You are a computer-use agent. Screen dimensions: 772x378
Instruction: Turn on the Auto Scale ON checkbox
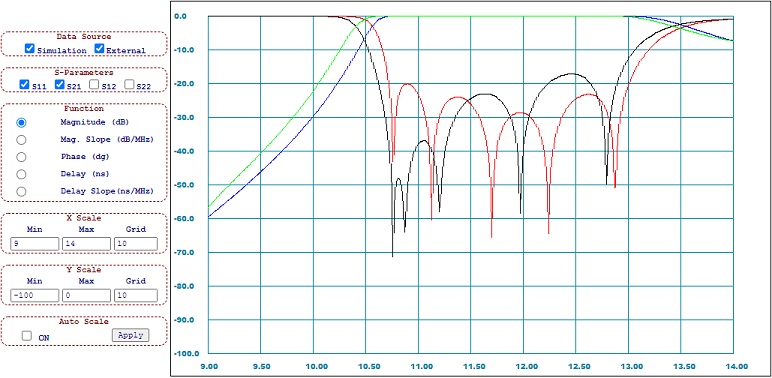click(27, 336)
